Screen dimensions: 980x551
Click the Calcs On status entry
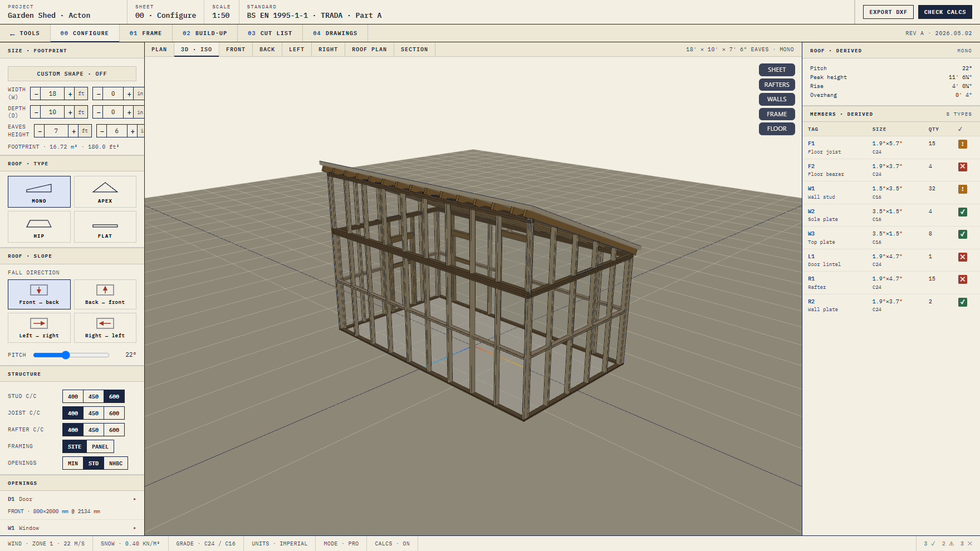click(392, 544)
